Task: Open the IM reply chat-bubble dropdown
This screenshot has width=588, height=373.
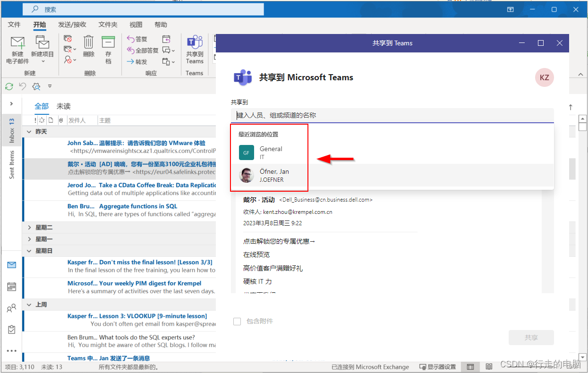Action: point(168,50)
